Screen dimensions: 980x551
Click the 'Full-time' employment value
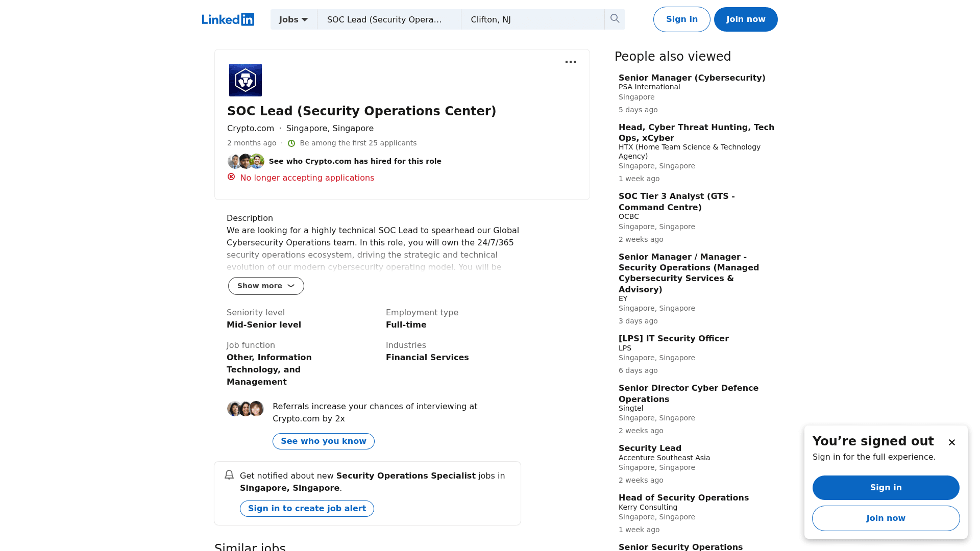coord(406,325)
